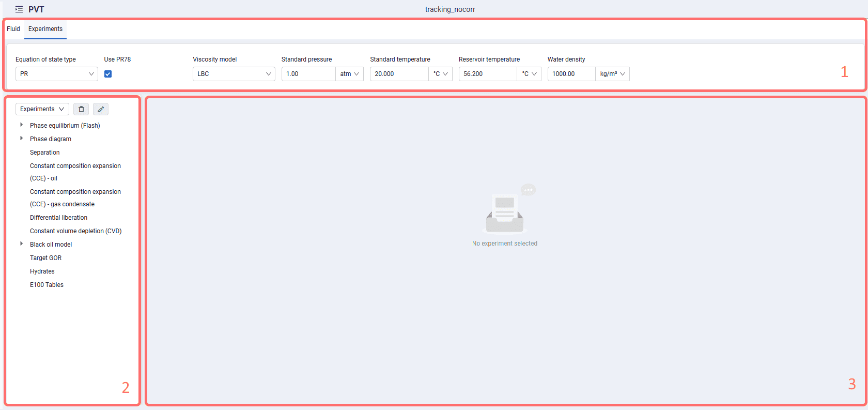The width and height of the screenshot is (868, 410).
Task: Select the Separation experiment
Action: [45, 153]
